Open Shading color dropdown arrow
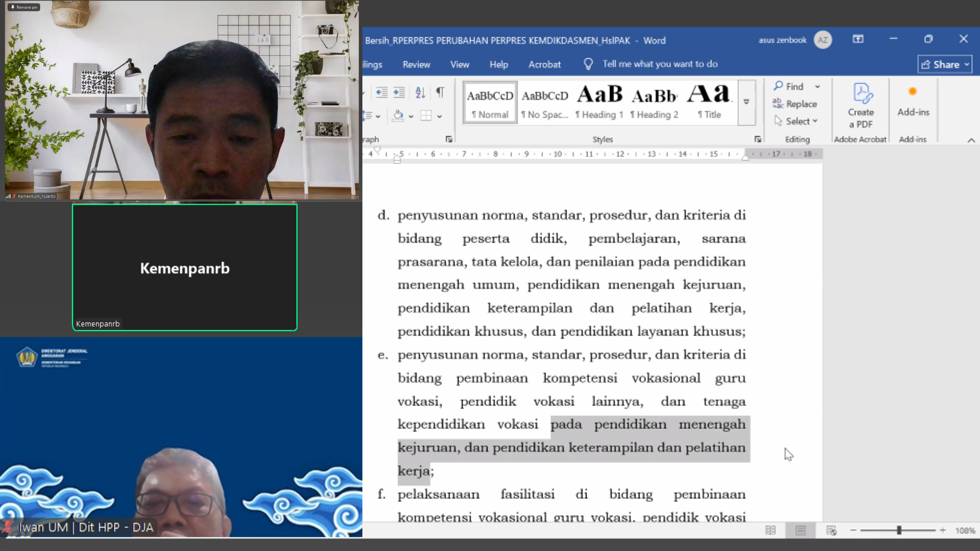980x551 pixels. click(410, 116)
